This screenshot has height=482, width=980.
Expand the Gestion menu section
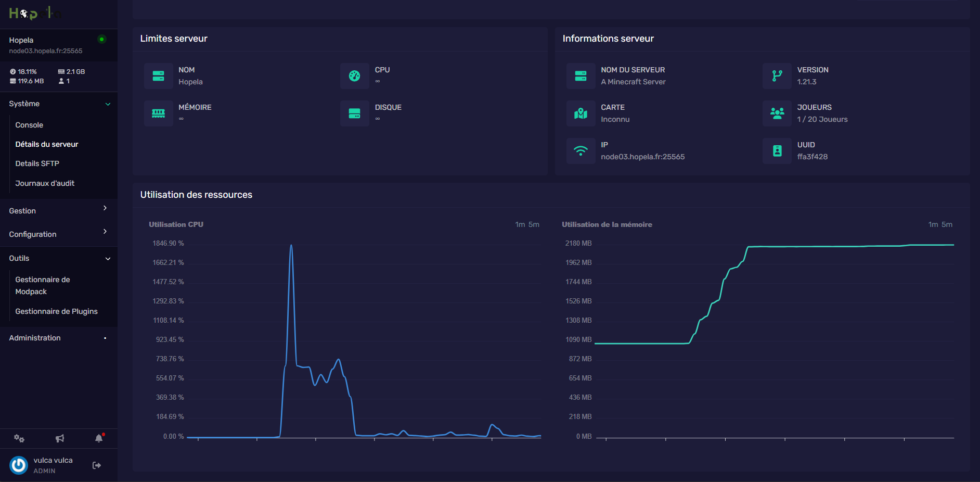click(x=59, y=210)
